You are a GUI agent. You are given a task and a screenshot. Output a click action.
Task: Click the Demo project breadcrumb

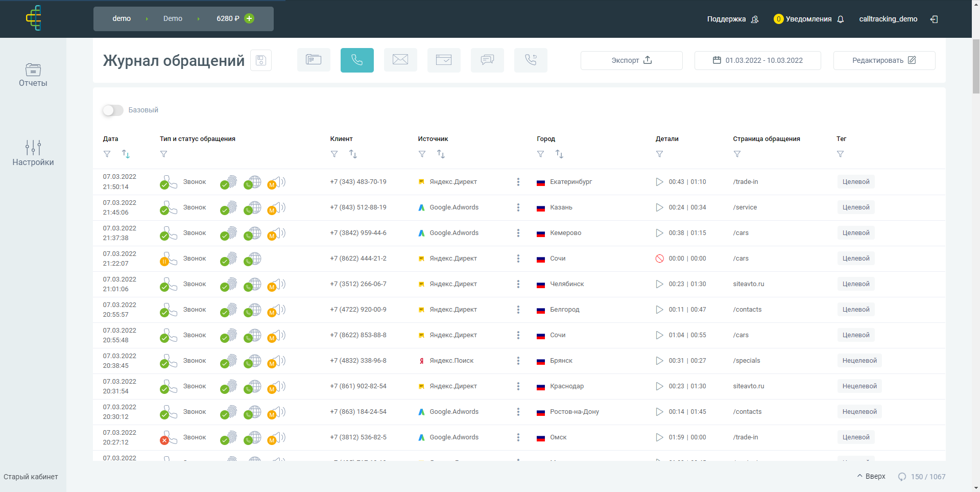click(173, 18)
